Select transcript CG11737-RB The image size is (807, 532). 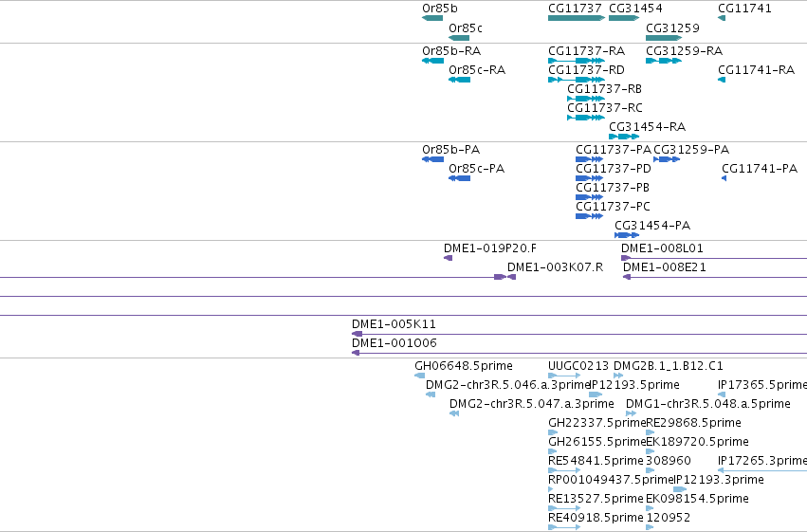586,99
